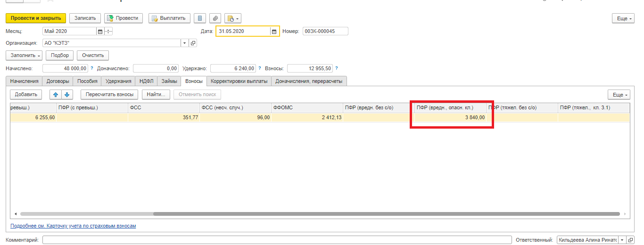Open calendar picker for Дата field

(274, 32)
